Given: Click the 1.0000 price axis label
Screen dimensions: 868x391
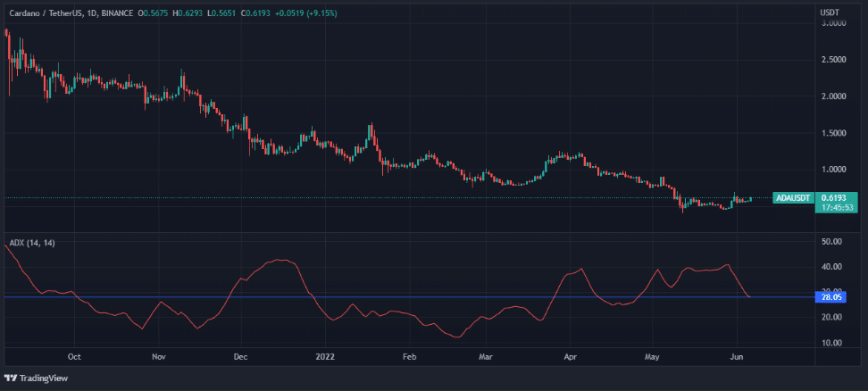Looking at the screenshot, I should tap(834, 170).
